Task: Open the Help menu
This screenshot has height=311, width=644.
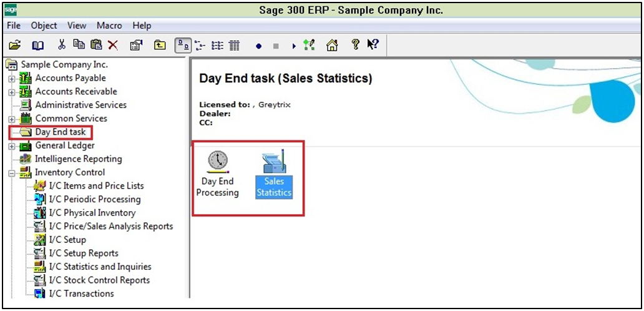Action: pyautogui.click(x=142, y=26)
